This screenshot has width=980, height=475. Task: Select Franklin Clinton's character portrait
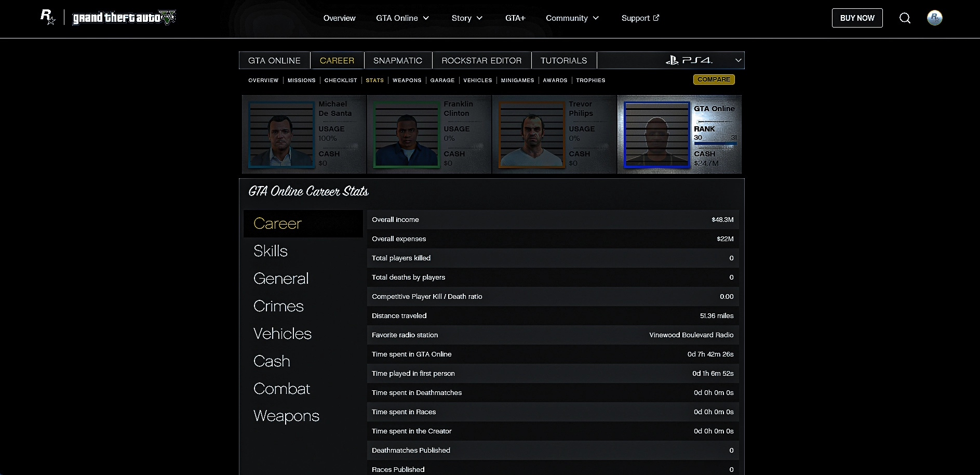click(x=406, y=135)
